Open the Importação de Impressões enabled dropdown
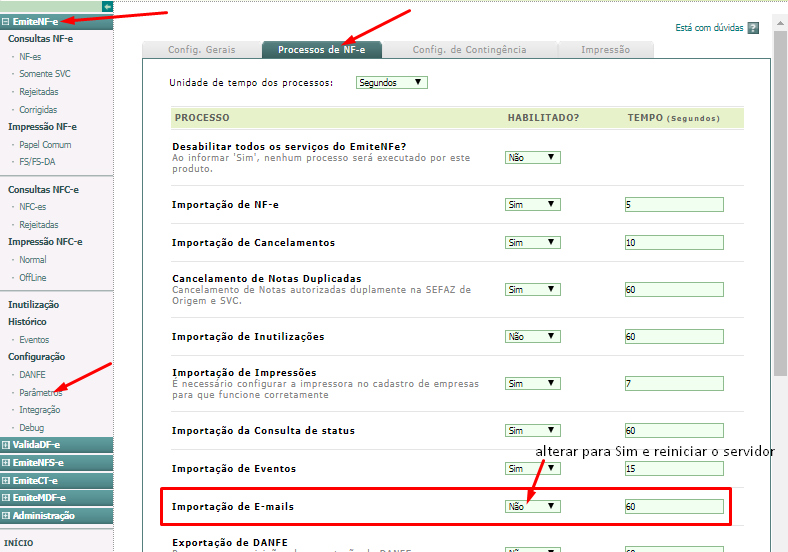 [x=533, y=384]
